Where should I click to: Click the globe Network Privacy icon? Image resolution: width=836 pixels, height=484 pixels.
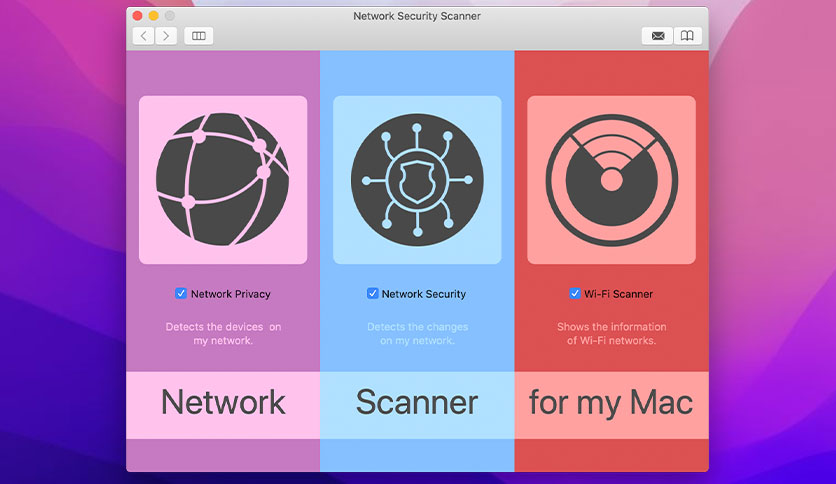(x=223, y=180)
